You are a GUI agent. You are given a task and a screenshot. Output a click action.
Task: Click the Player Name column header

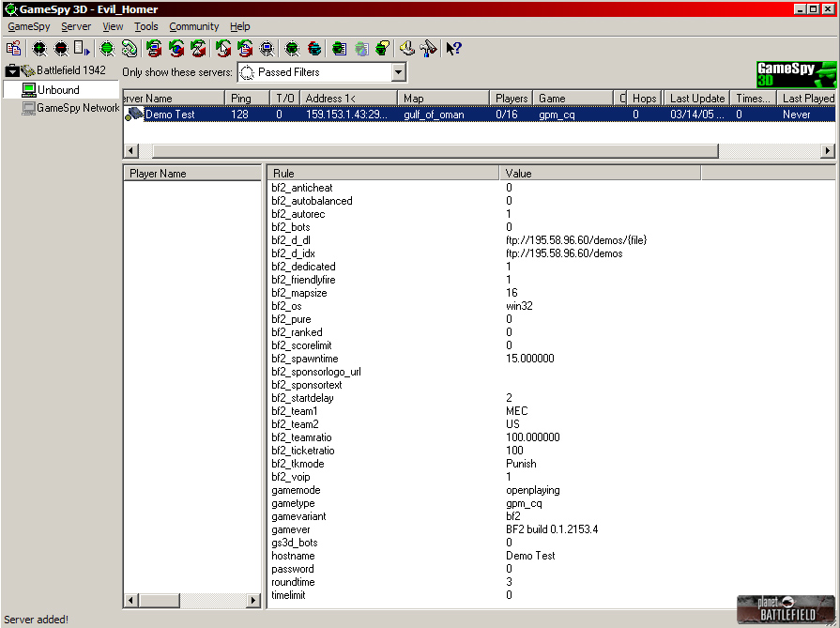tap(191, 173)
